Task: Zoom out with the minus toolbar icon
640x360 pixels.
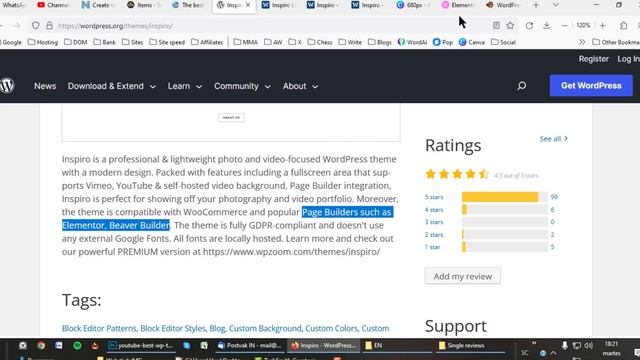Action: pyautogui.click(x=564, y=25)
